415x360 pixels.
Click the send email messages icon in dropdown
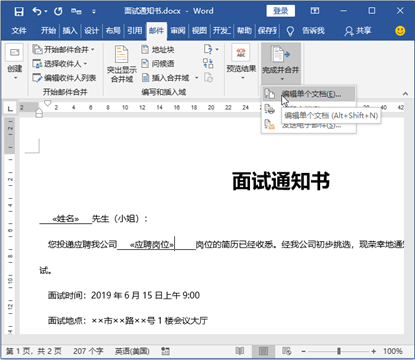click(x=269, y=125)
